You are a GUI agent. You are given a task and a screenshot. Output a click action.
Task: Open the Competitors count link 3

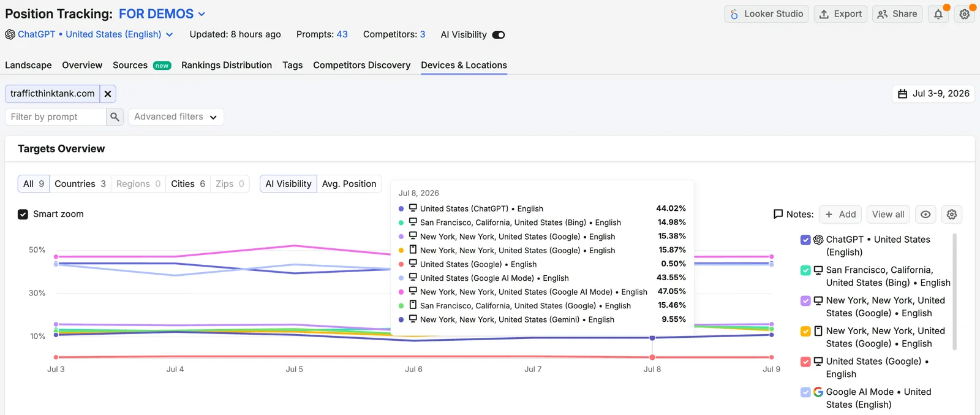(x=423, y=34)
